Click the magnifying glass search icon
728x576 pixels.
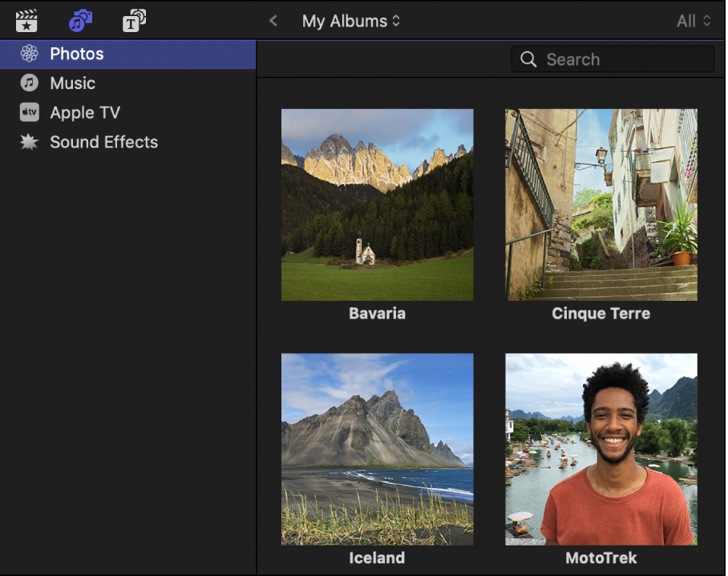pos(528,59)
